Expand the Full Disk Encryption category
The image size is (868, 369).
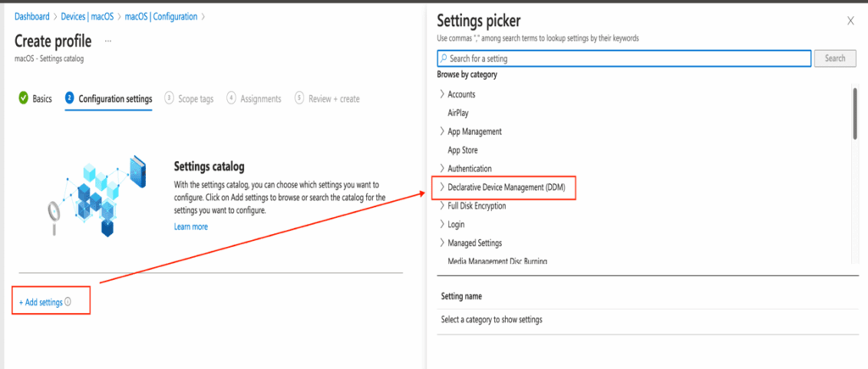click(x=442, y=205)
